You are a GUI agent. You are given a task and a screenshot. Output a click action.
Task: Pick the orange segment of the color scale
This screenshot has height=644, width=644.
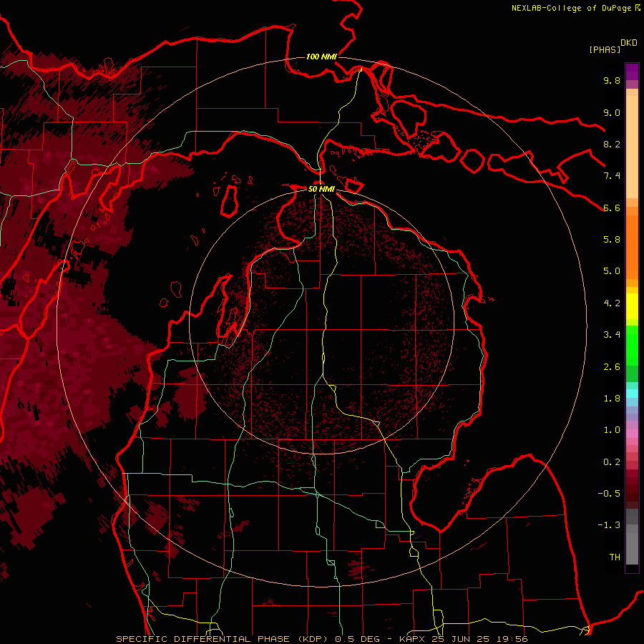[x=632, y=246]
